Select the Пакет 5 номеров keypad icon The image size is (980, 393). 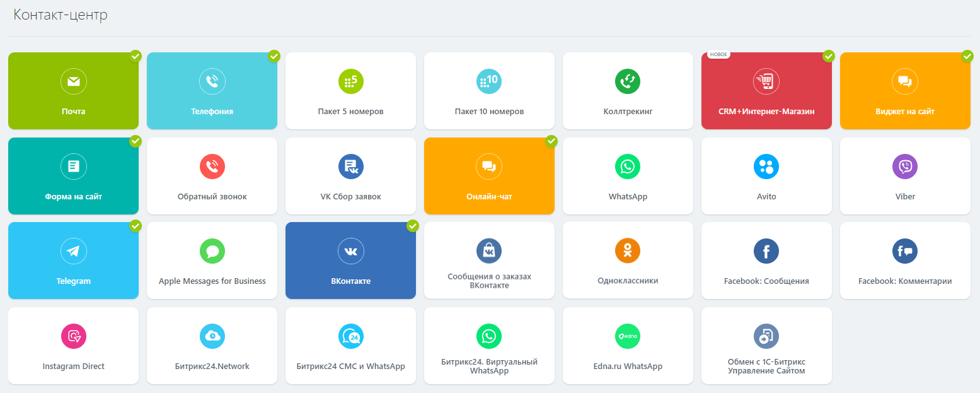[x=350, y=81]
